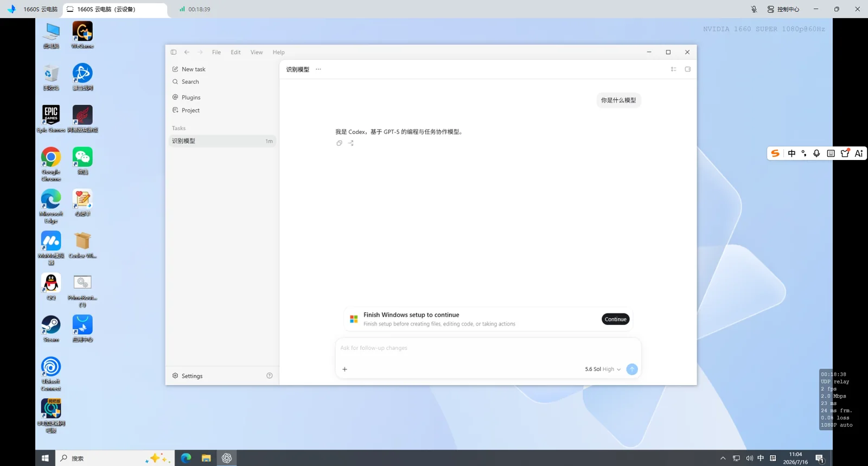The width and height of the screenshot is (868, 466).
Task: Copy the Codex response message
Action: coord(339,143)
